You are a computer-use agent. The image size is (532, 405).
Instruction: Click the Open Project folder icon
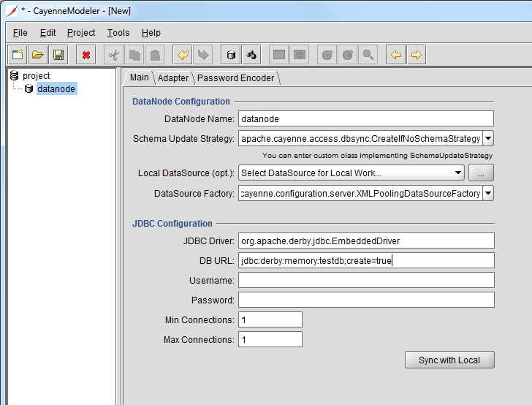click(x=38, y=55)
